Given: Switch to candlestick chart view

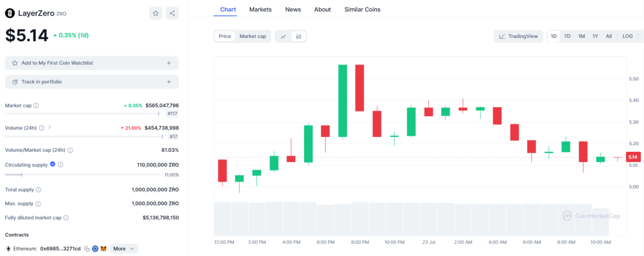Looking at the screenshot, I should point(299,36).
